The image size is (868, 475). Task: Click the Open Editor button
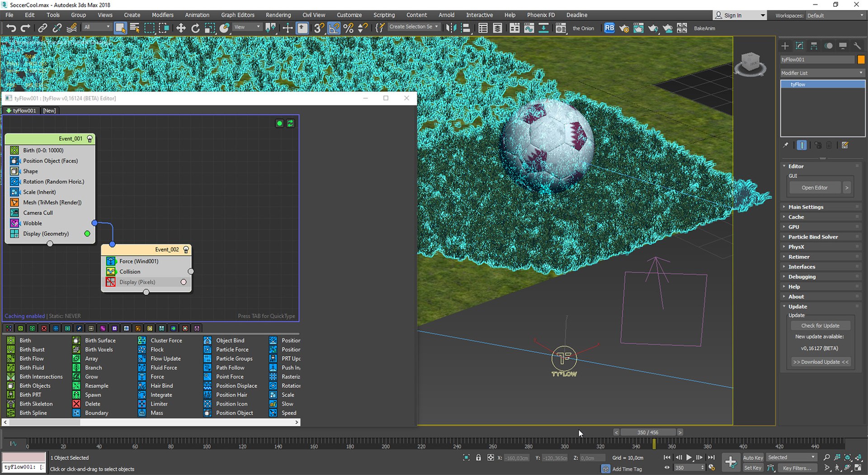point(815,188)
